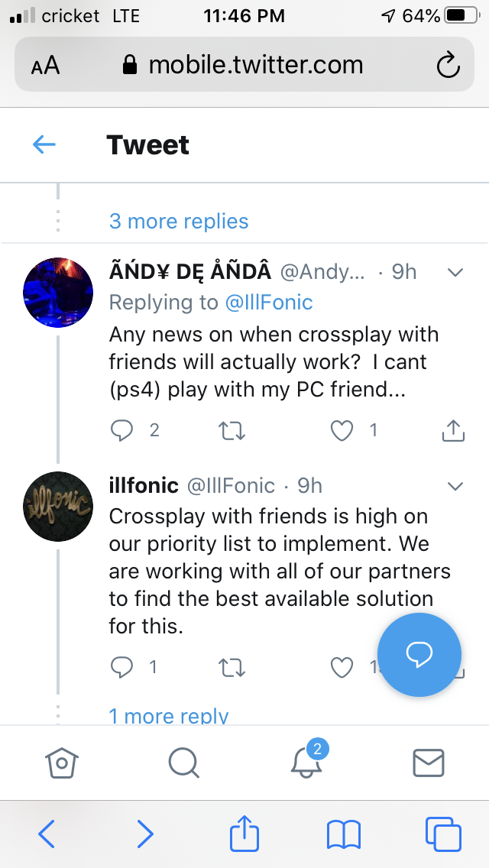The image size is (489, 868).
Task: Show the 3 more replies
Action: 179,222
